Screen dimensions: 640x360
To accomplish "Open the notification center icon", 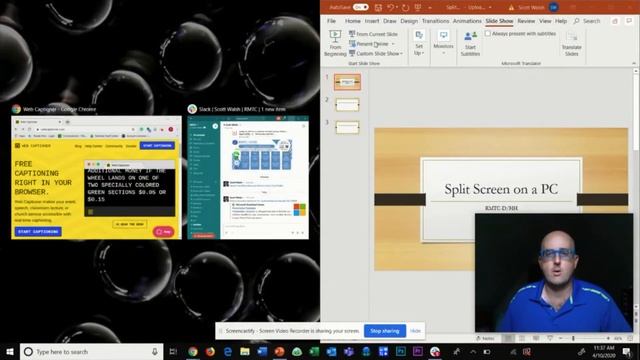I will click(627, 351).
